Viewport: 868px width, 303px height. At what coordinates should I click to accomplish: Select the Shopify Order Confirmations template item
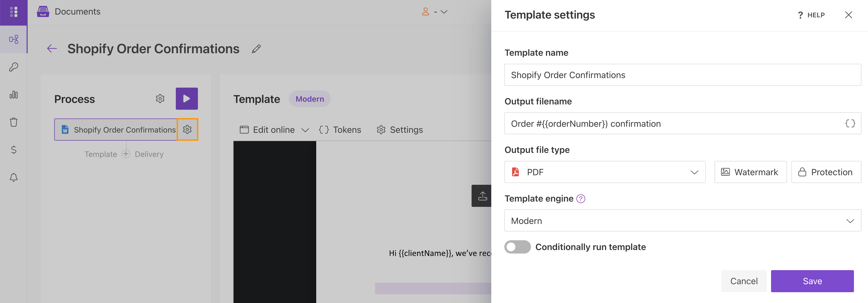coord(116,130)
